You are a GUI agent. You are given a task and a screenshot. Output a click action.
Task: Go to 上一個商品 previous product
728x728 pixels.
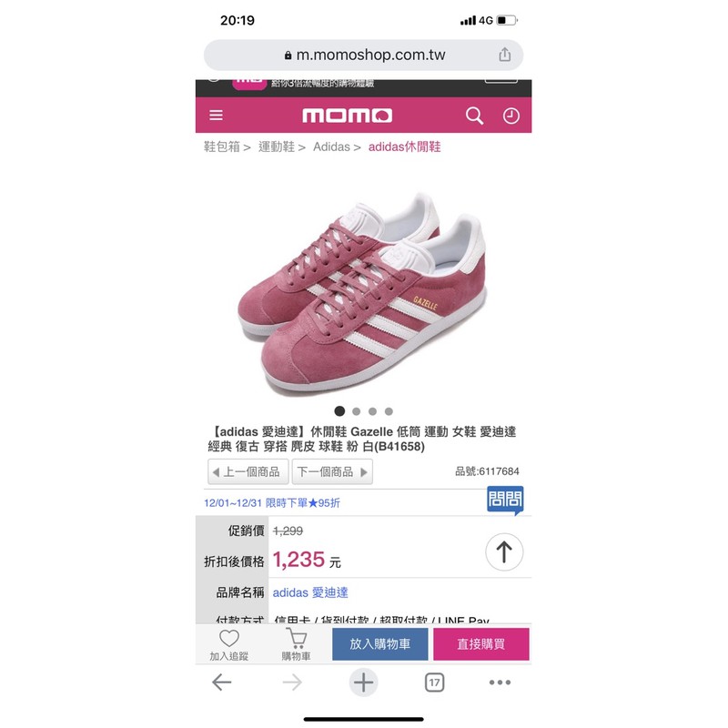pos(248,471)
